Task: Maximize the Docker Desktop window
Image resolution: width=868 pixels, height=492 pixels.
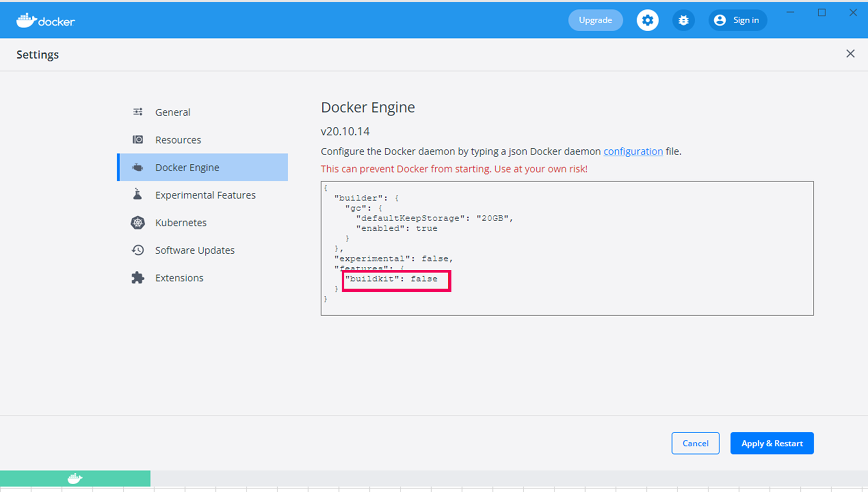Action: 822,12
